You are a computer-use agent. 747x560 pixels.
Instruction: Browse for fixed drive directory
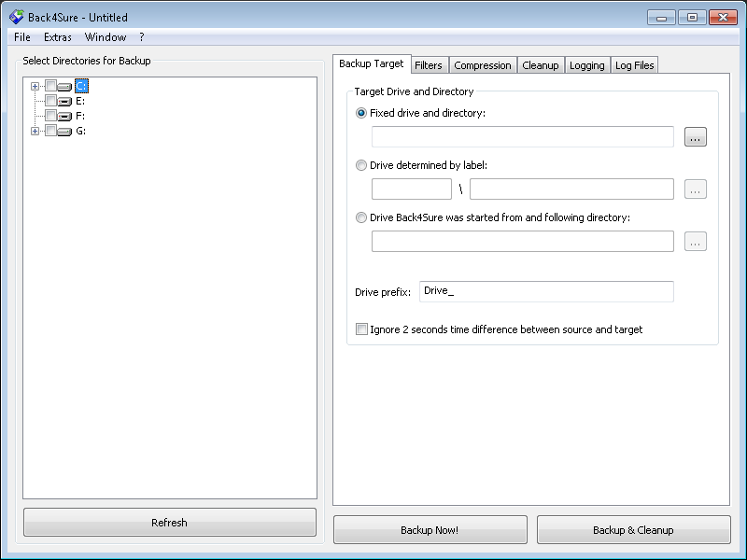[696, 137]
